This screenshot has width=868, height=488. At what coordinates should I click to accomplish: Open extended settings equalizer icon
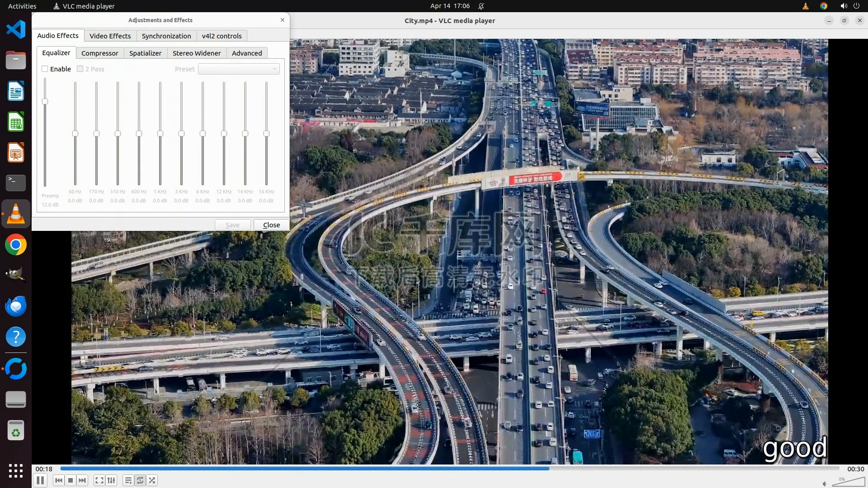pos(111,480)
